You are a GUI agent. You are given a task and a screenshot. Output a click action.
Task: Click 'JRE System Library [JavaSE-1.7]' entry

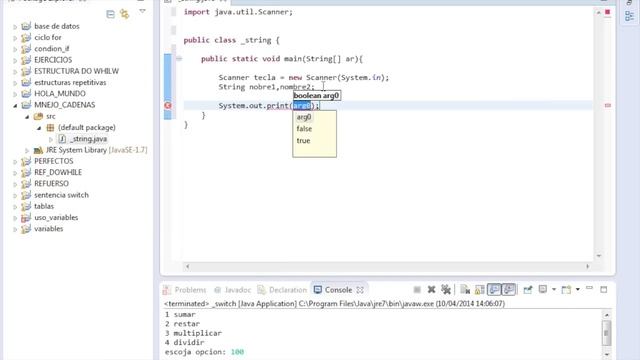pyautogui.click(x=96, y=150)
